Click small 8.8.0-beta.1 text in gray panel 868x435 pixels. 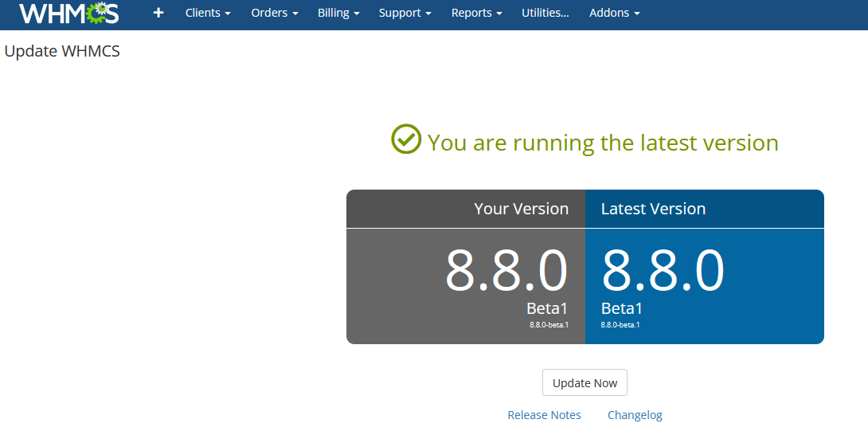click(549, 325)
